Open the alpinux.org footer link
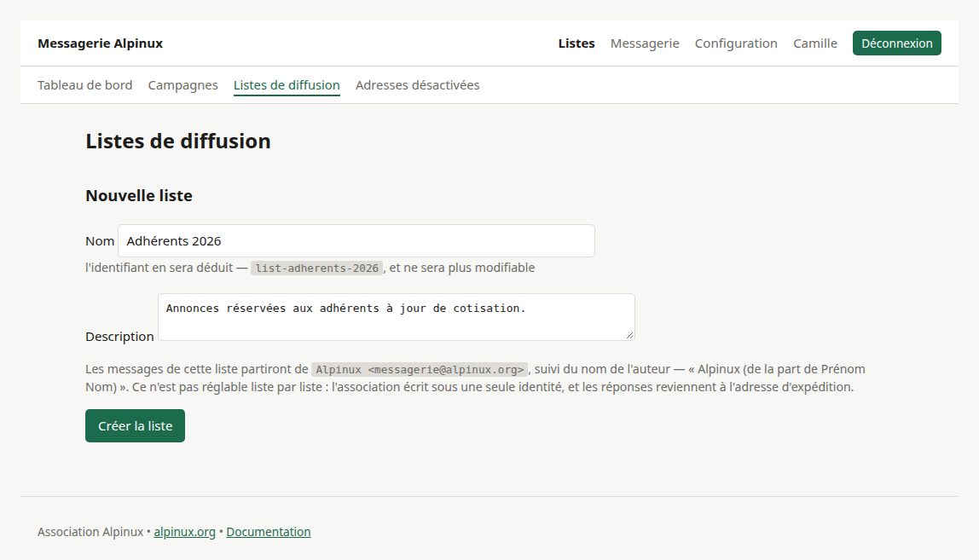Image resolution: width=979 pixels, height=560 pixels. click(185, 532)
